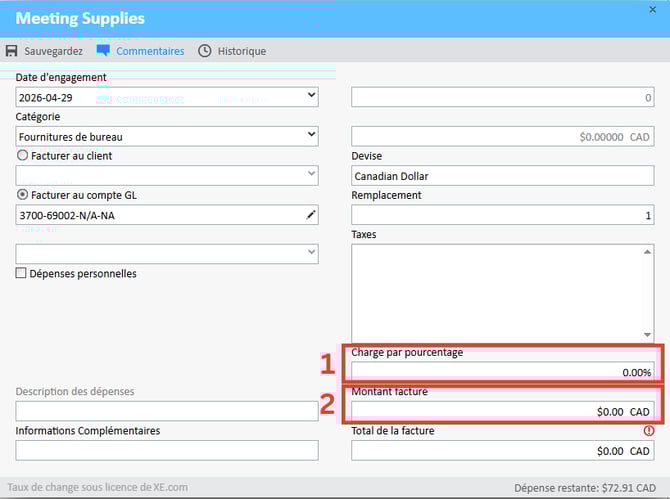Close the Meeting Supplies dialog
Screen dimensions: 670x499
(653, 10)
